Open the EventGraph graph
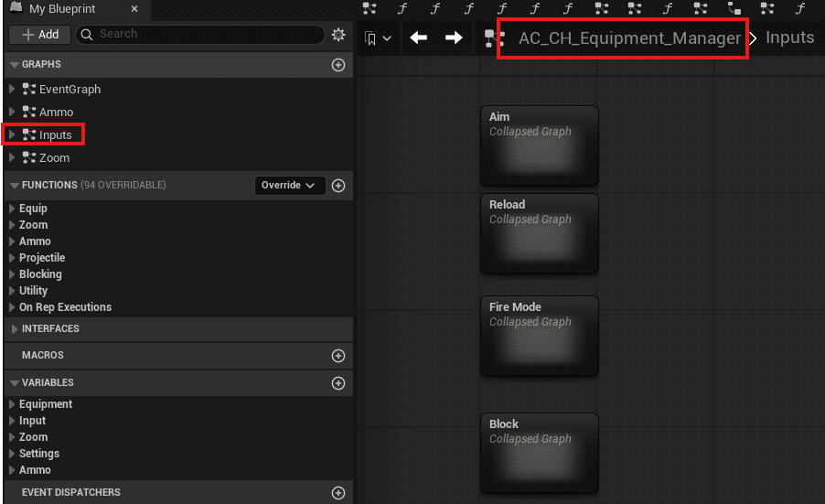The width and height of the screenshot is (825, 504). point(70,90)
